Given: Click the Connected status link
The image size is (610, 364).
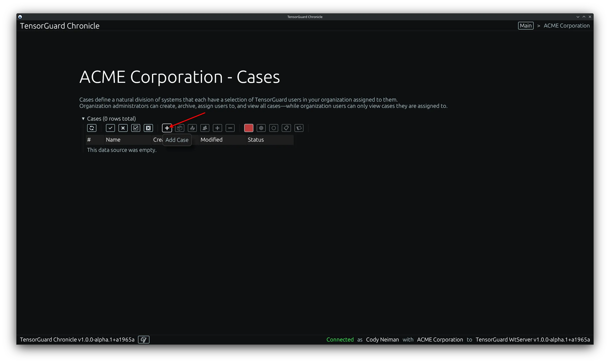Looking at the screenshot, I should click(x=340, y=339).
